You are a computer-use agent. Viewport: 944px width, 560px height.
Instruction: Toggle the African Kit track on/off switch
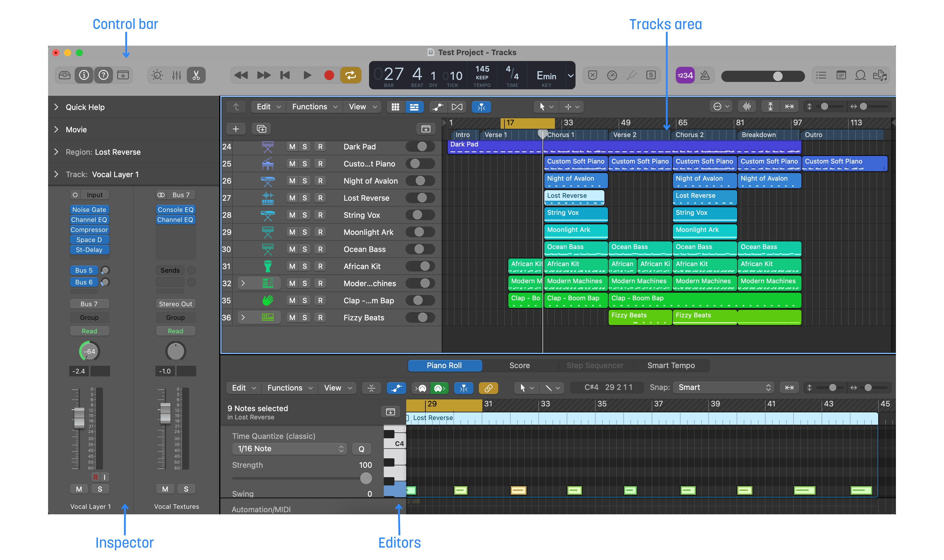tap(420, 266)
